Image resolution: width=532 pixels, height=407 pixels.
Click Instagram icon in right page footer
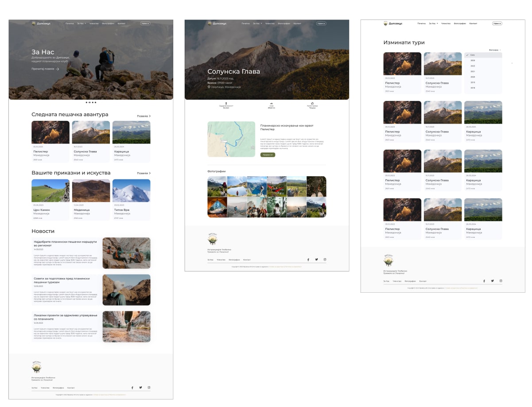(x=501, y=281)
